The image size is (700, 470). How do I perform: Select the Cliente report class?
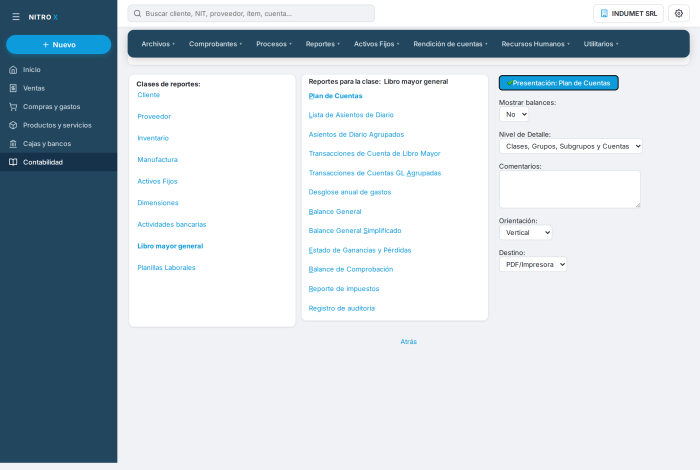[x=149, y=95]
